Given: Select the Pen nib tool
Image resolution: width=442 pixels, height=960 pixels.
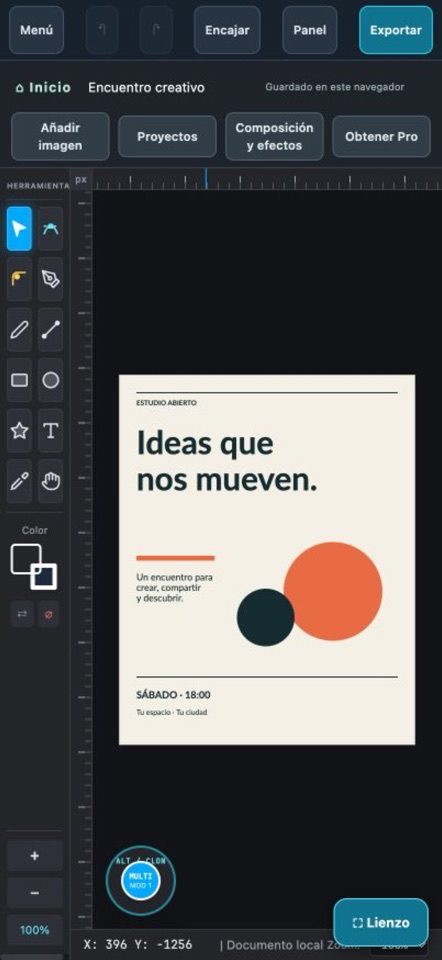Looking at the screenshot, I should click(x=50, y=279).
